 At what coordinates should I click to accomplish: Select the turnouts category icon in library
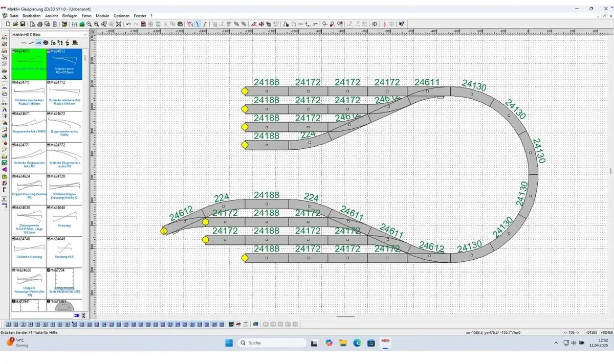(38, 42)
